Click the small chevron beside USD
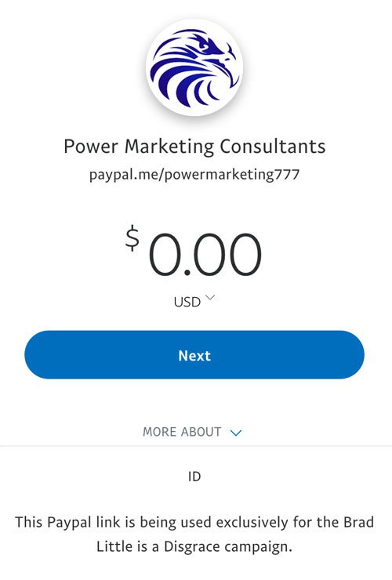392x580 pixels. [x=210, y=297]
